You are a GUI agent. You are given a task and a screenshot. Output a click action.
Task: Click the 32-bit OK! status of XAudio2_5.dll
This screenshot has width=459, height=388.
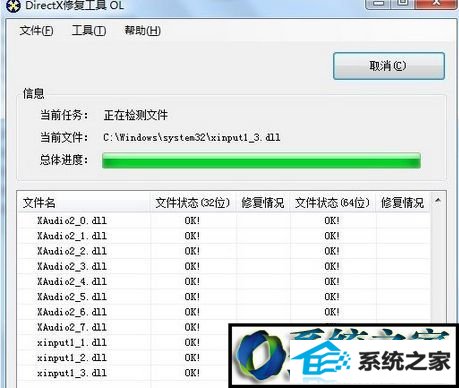(x=192, y=297)
